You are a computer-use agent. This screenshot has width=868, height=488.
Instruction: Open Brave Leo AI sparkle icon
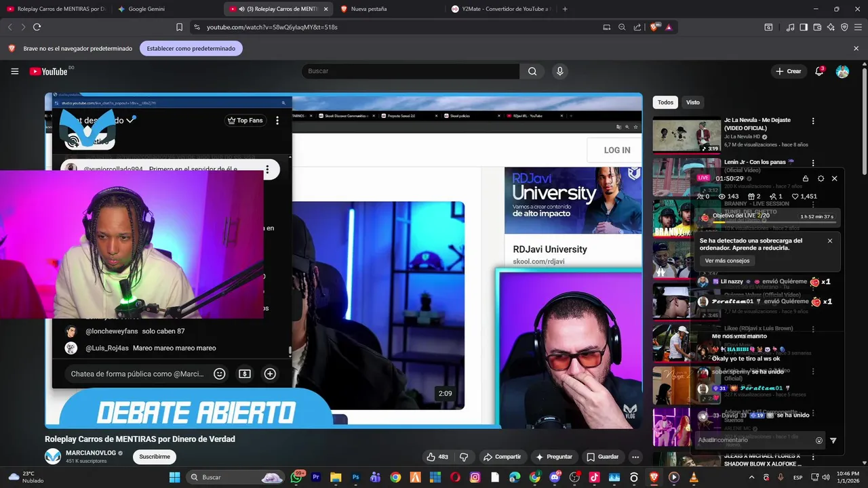(831, 27)
